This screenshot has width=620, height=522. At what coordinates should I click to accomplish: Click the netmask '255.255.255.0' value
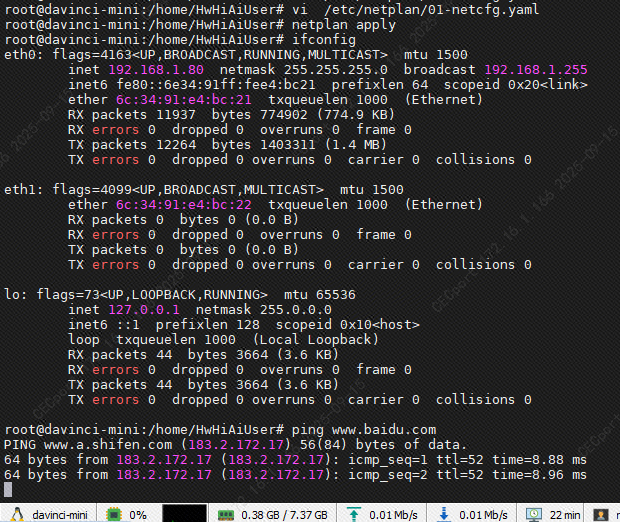click(x=336, y=70)
